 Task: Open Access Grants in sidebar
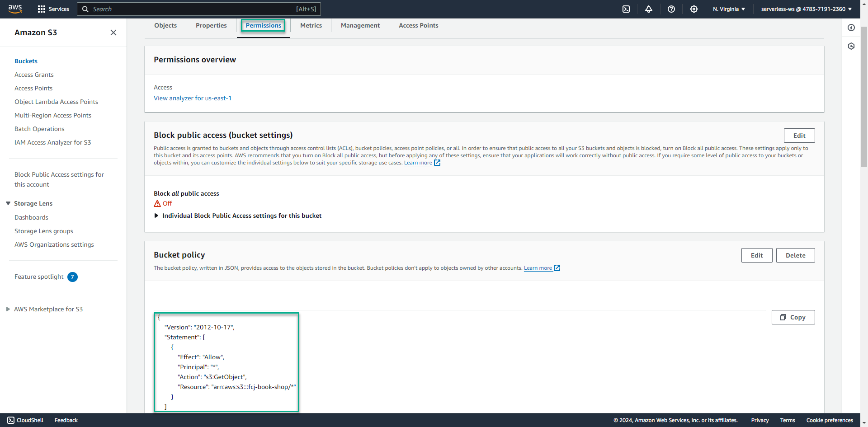34,75
